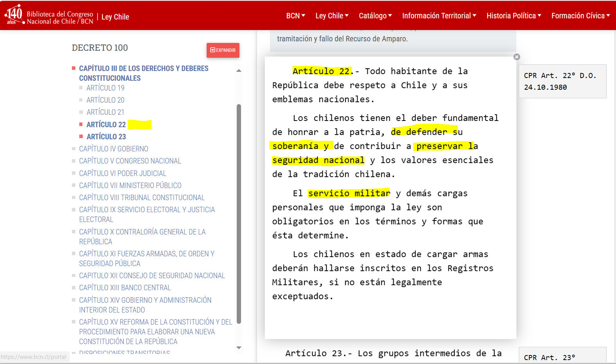Open the Ley Chile navigation dropdown
The height and width of the screenshot is (364, 616).
(x=332, y=16)
